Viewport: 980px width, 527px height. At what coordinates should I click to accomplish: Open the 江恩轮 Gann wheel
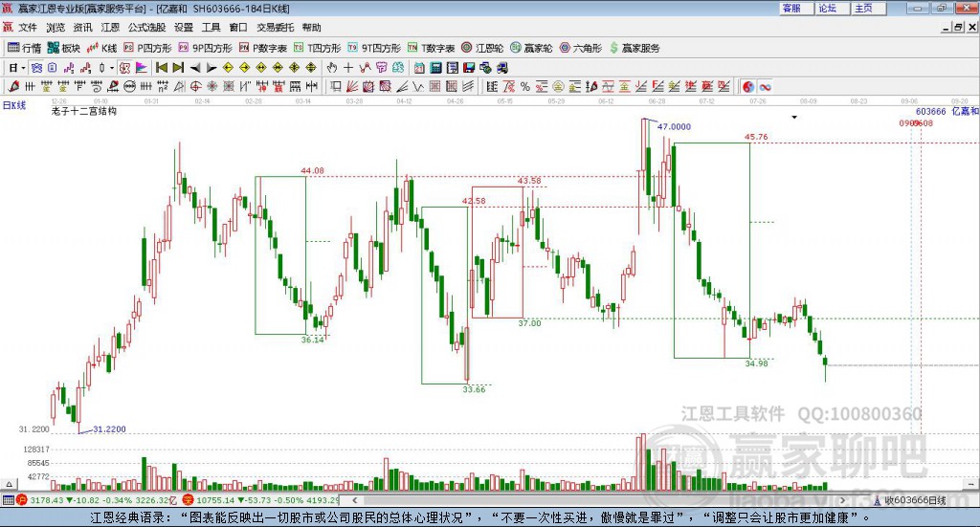click(482, 48)
